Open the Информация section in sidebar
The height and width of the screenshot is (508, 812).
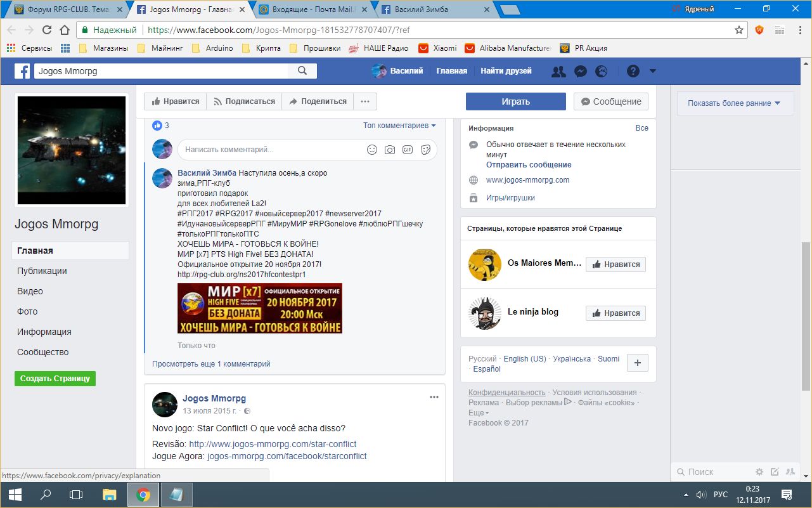44,332
